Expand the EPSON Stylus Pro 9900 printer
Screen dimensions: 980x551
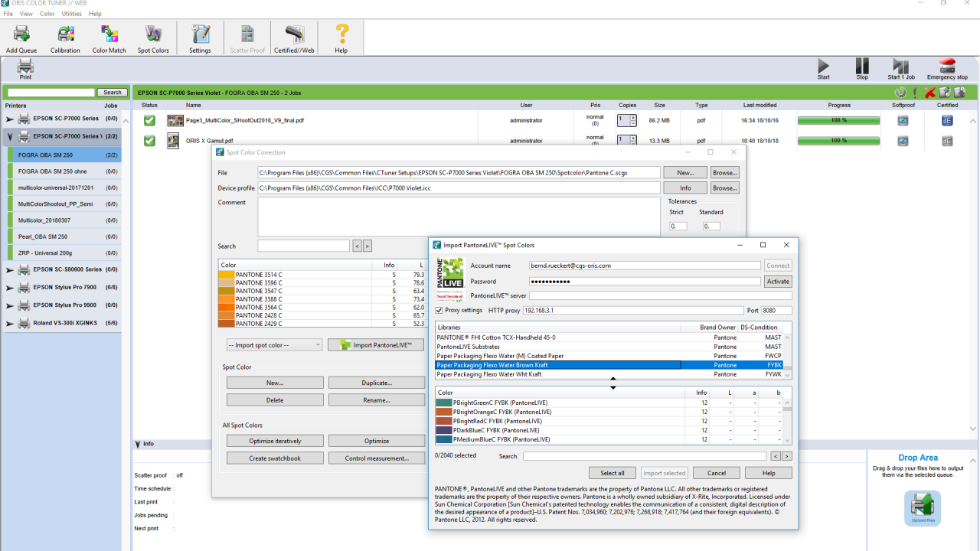[x=10, y=305]
